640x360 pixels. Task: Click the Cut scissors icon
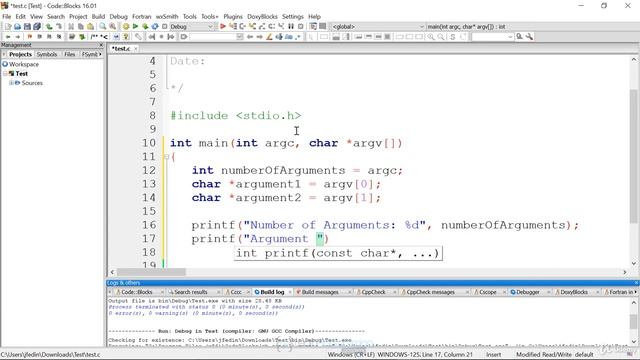[71, 27]
